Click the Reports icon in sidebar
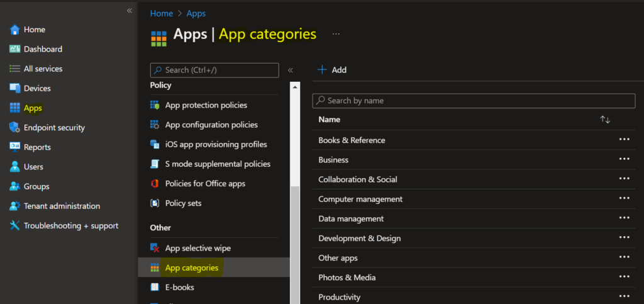The height and width of the screenshot is (304, 644). (x=15, y=147)
